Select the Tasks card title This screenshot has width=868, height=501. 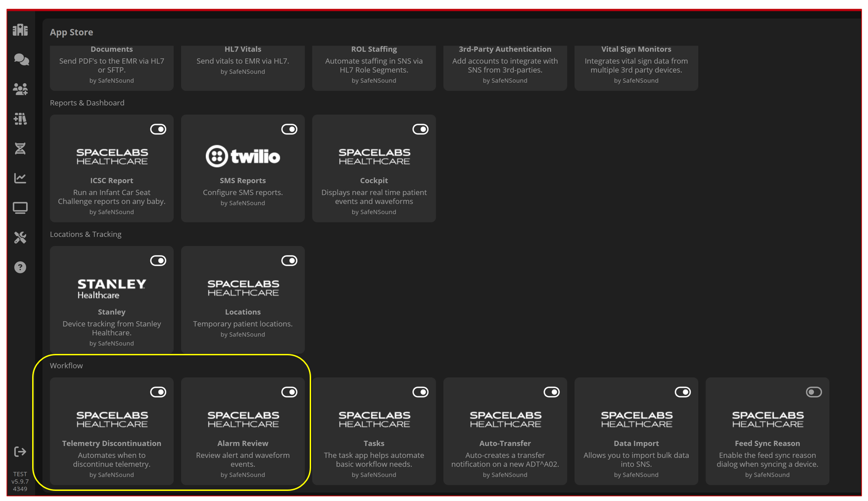coord(374,444)
